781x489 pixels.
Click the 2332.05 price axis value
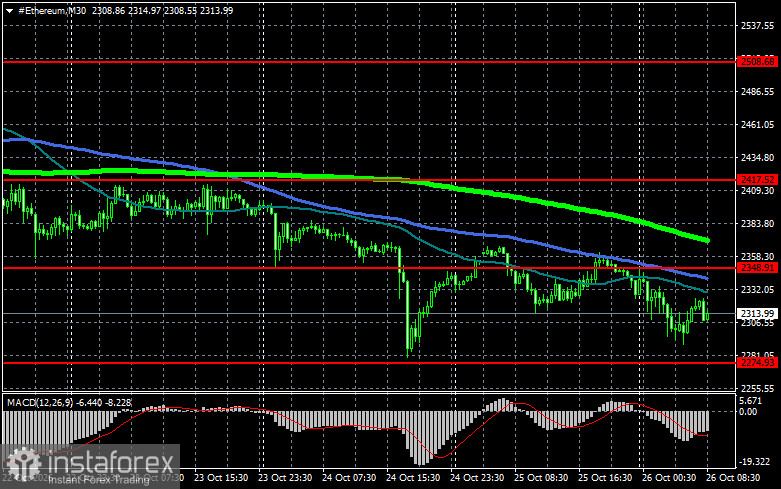click(x=758, y=289)
